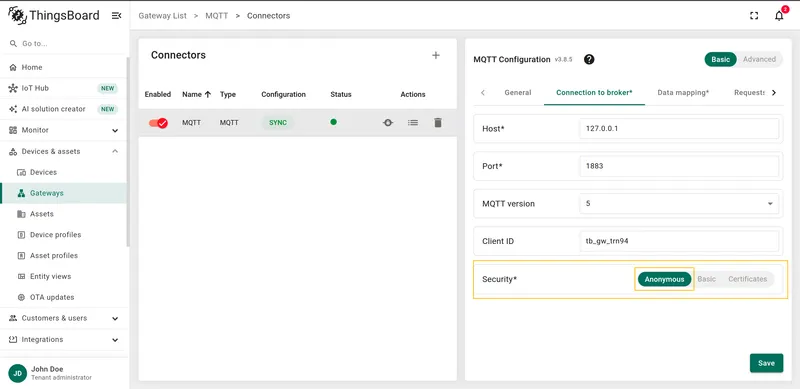Click the sidebar vertical scrollbar

pyautogui.click(x=128, y=152)
